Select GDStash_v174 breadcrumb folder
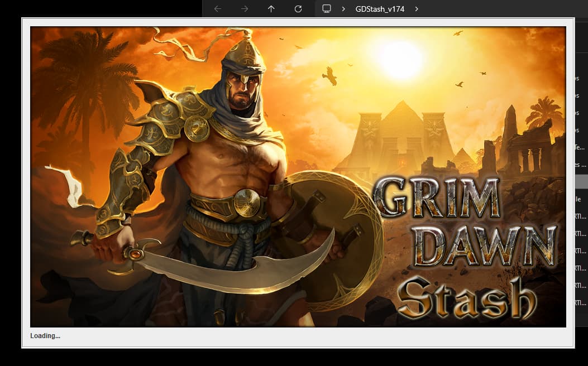The height and width of the screenshot is (366, 588). click(380, 9)
